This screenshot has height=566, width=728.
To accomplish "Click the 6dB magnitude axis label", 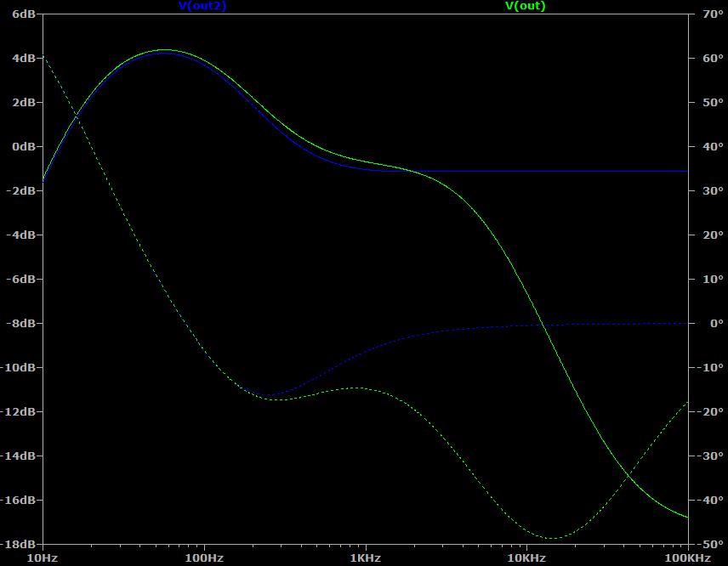I will [x=23, y=14].
